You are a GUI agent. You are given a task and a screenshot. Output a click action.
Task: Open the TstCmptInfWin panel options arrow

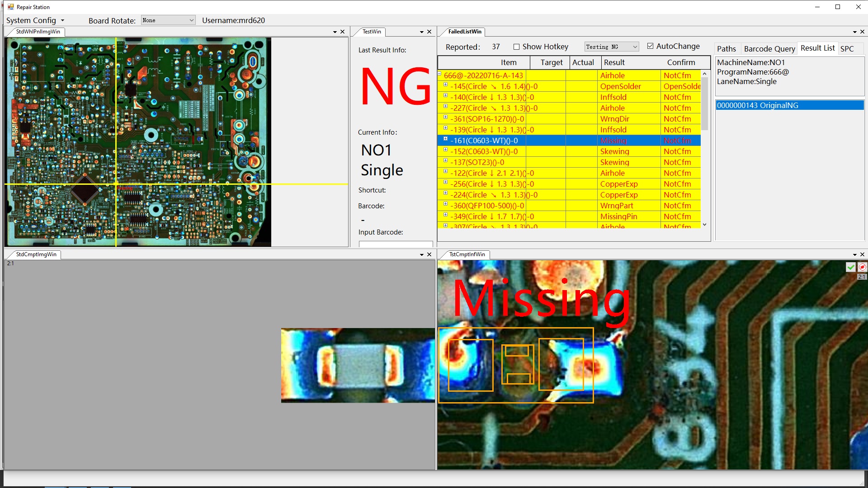click(854, 254)
